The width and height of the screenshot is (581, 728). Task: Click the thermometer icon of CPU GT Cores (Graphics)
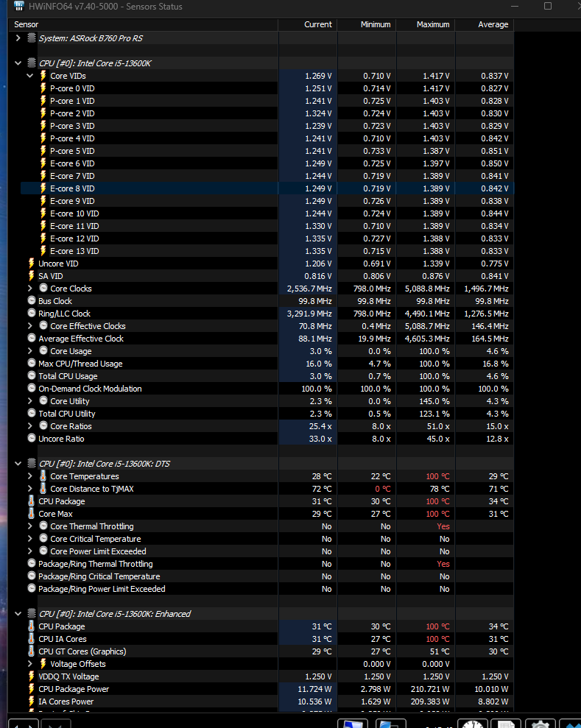coord(32,651)
